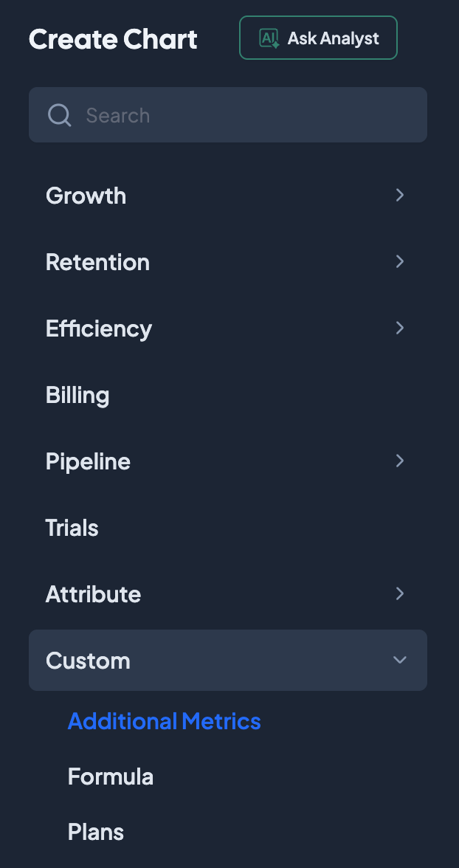Click the AI sparkle icon on Ask Analyst
This screenshot has height=868, width=459.
[269, 38]
